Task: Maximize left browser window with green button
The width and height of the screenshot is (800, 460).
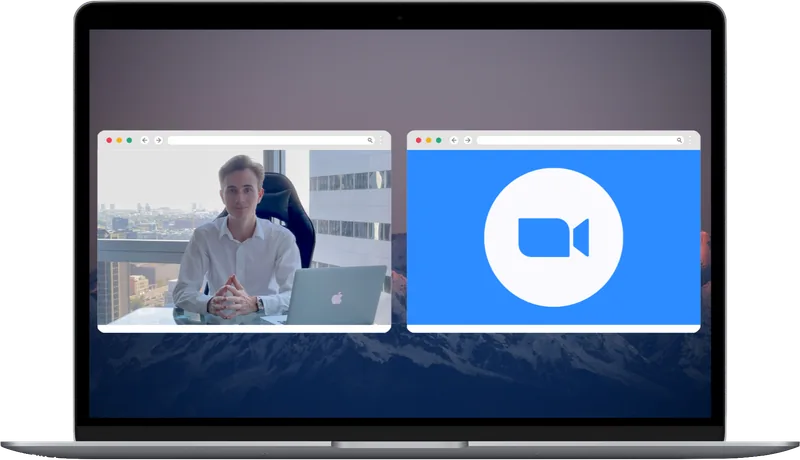Action: [130, 140]
